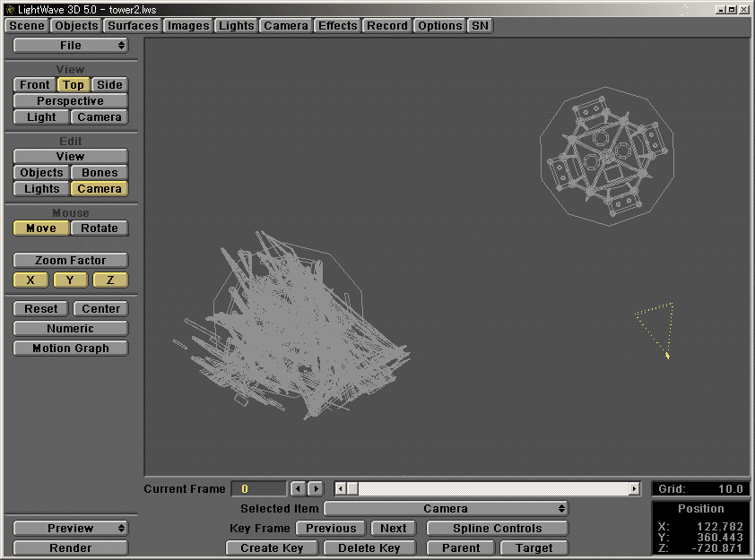Image resolution: width=755 pixels, height=560 pixels.
Task: Enable the Perspective view
Action: (70, 100)
